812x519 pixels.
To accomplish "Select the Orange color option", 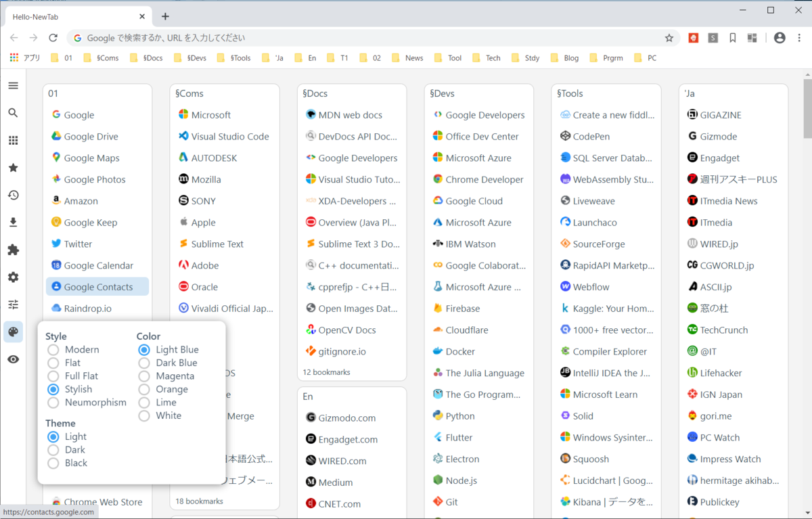I will 143,389.
